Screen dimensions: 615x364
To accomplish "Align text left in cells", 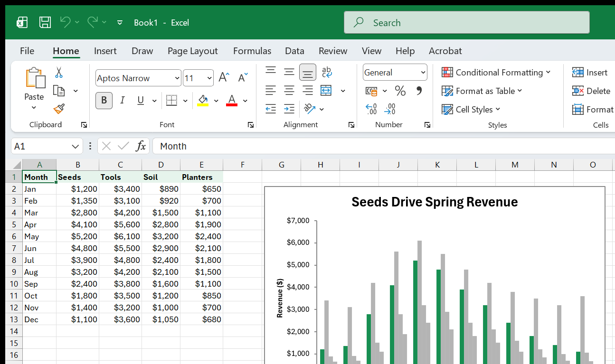I will pyautogui.click(x=271, y=90).
